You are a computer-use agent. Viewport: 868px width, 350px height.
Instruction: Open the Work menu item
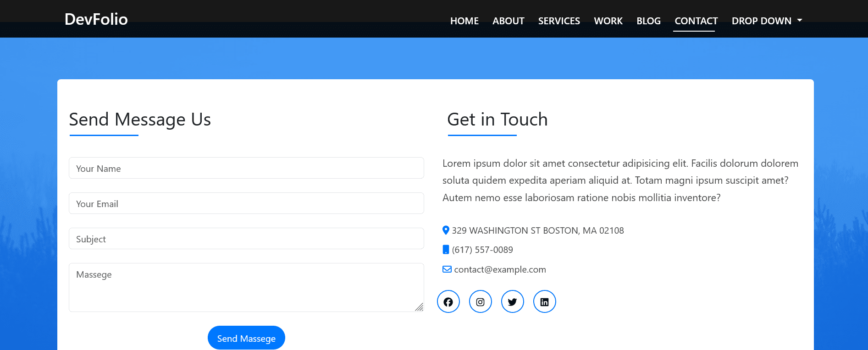[x=608, y=21]
